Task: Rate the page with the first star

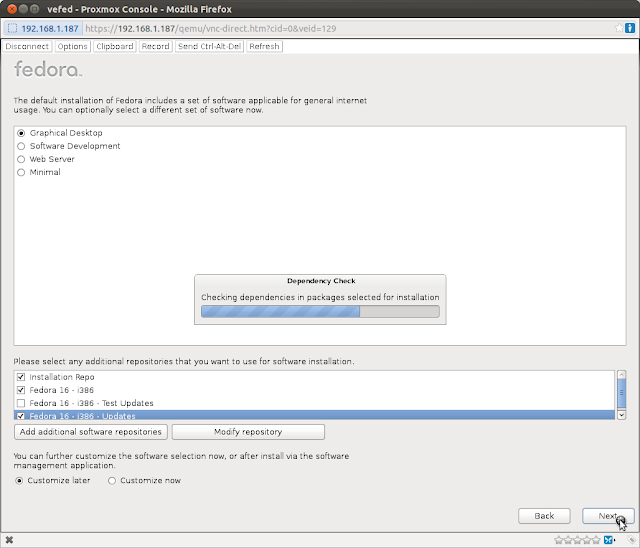Action: click(x=559, y=540)
